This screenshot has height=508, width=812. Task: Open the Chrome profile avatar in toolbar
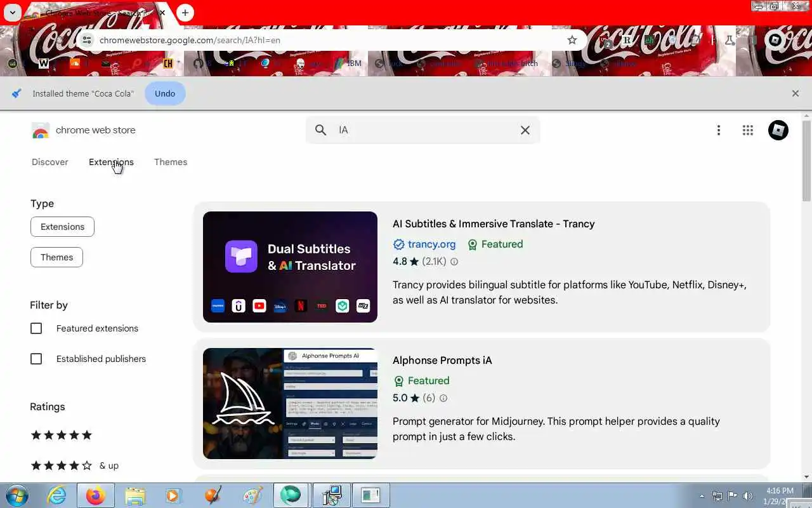point(775,40)
